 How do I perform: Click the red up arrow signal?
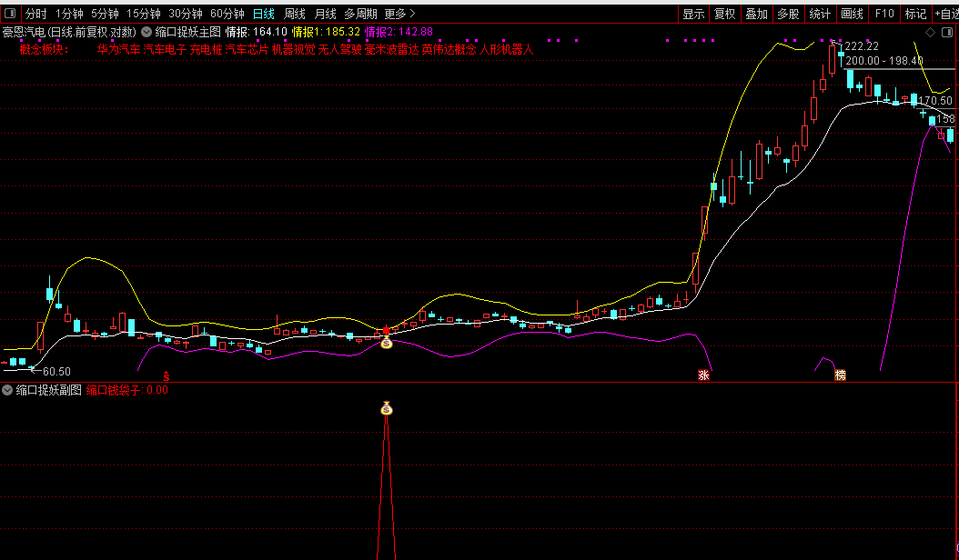(386, 329)
